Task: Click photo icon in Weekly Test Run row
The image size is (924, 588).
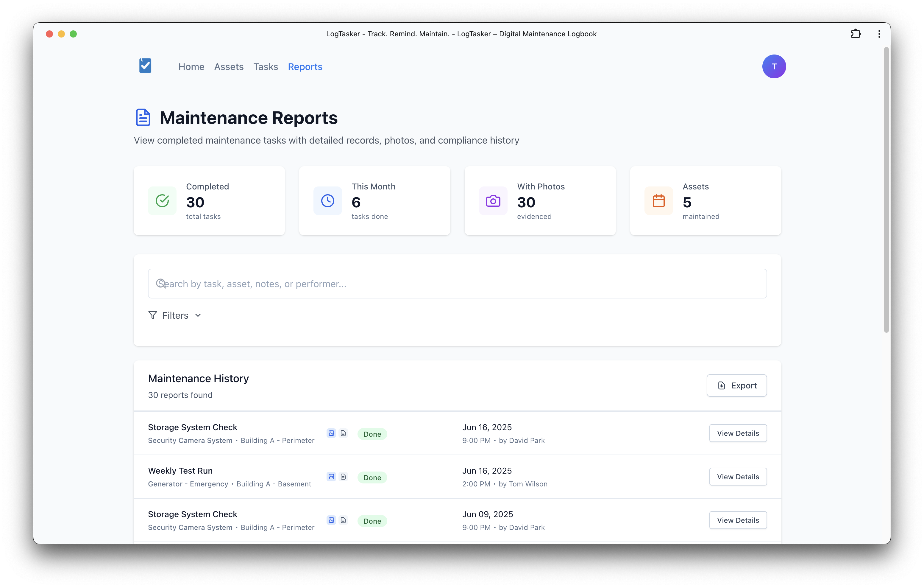Action: (x=331, y=477)
